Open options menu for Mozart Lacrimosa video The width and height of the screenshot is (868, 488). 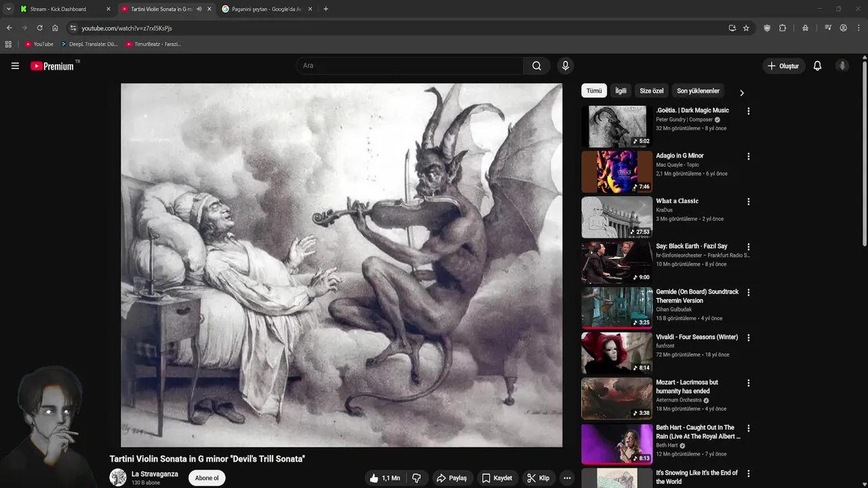[749, 383]
